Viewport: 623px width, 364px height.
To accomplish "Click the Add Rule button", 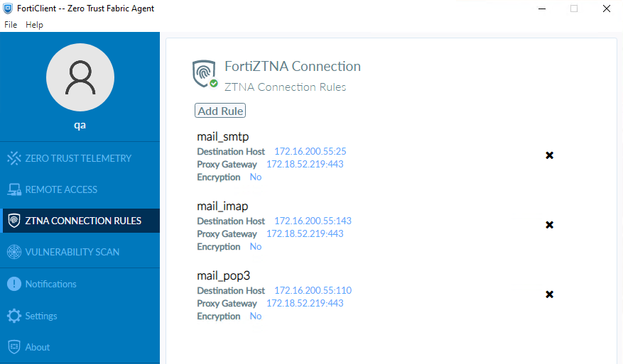I will [x=220, y=111].
